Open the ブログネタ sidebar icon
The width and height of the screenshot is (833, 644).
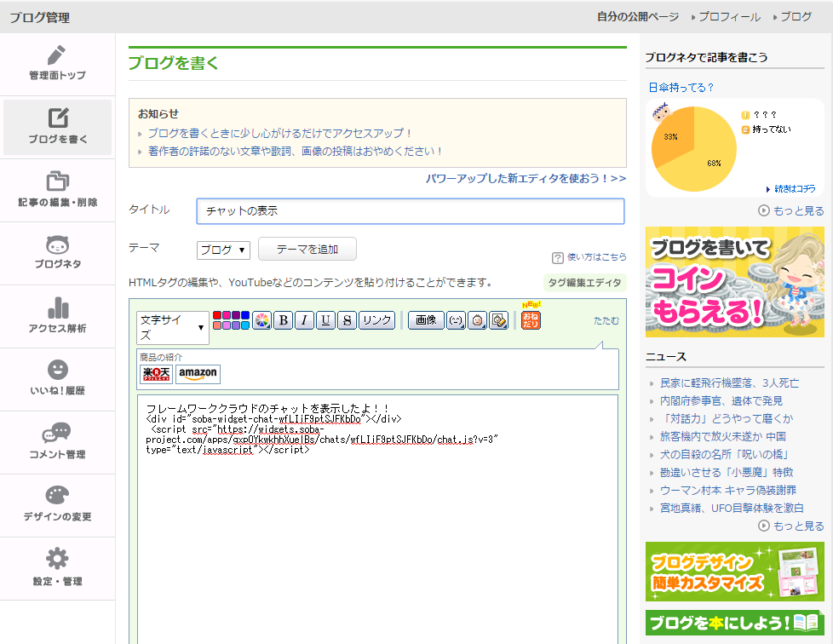click(x=57, y=245)
